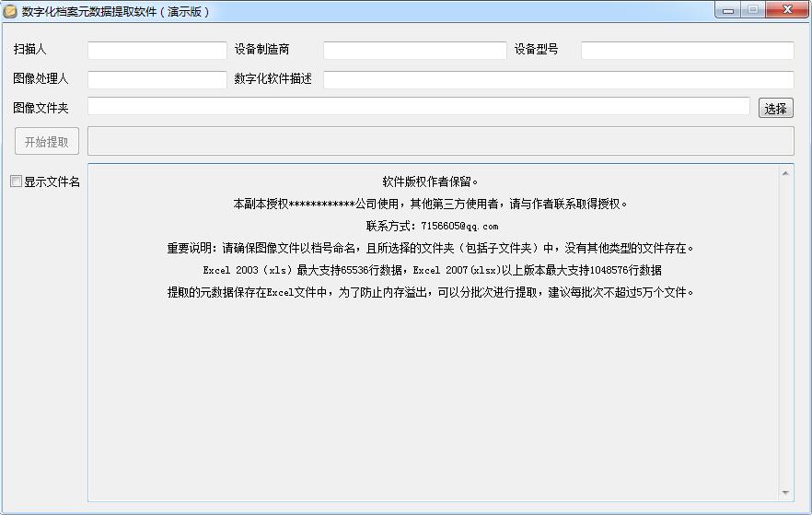Click the 开始提取 button

coord(47,142)
